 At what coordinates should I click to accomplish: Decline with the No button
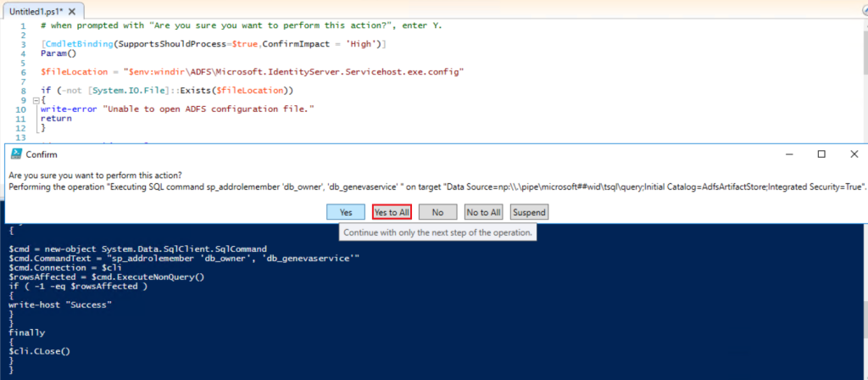coord(438,212)
